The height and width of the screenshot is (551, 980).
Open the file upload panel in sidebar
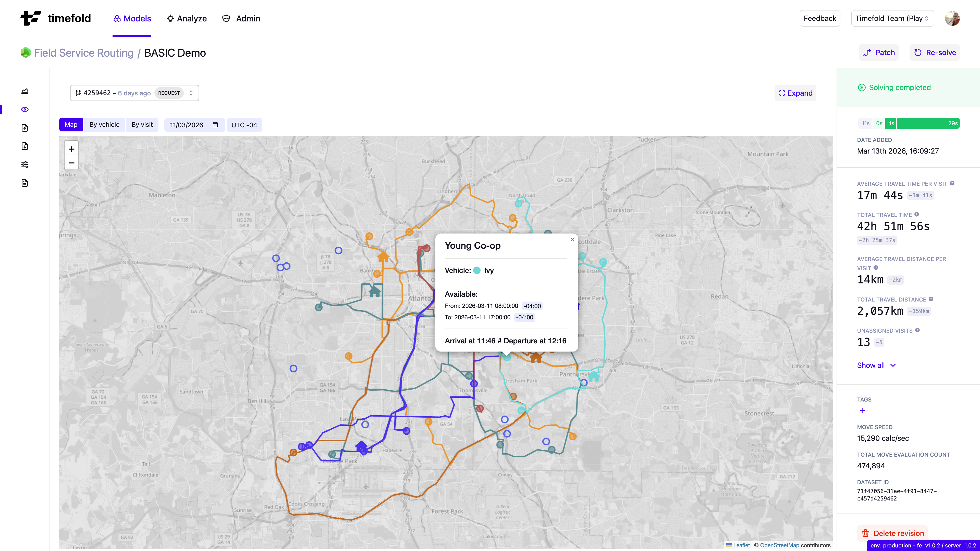(24, 128)
